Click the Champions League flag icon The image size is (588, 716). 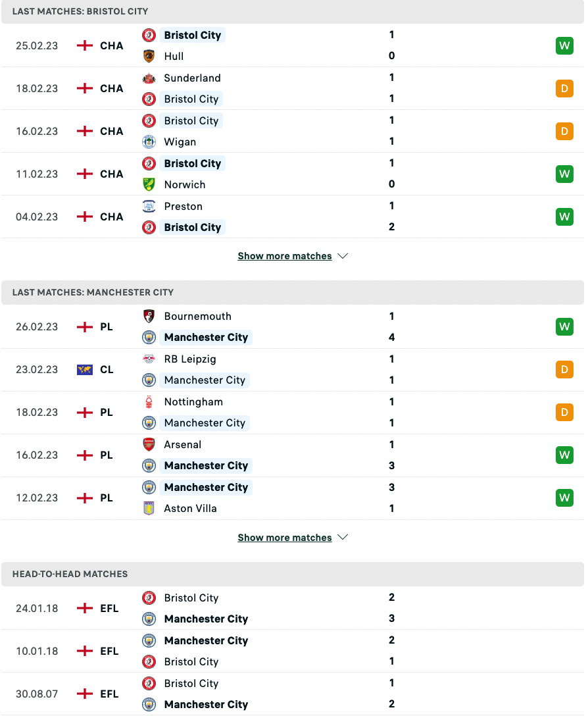85,370
